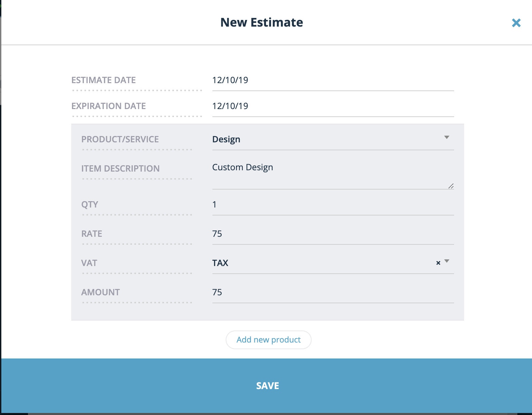
Task: Click the EXPIRATION DATE label
Action: click(x=109, y=106)
